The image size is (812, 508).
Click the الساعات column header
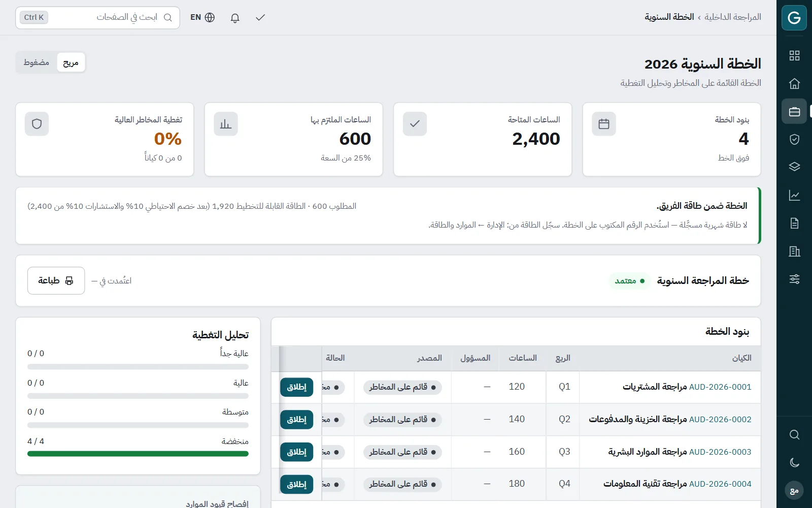pyautogui.click(x=523, y=358)
